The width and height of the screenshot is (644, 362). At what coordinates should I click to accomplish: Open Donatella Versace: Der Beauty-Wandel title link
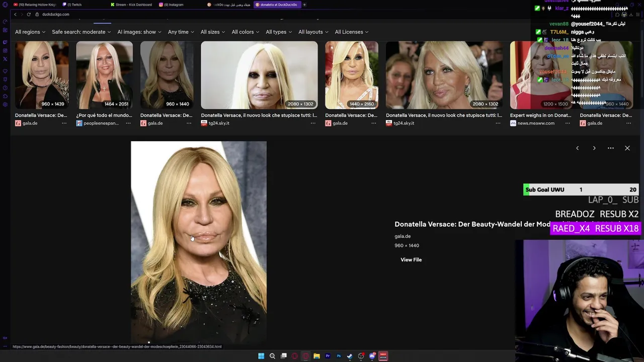pyautogui.click(x=472, y=224)
